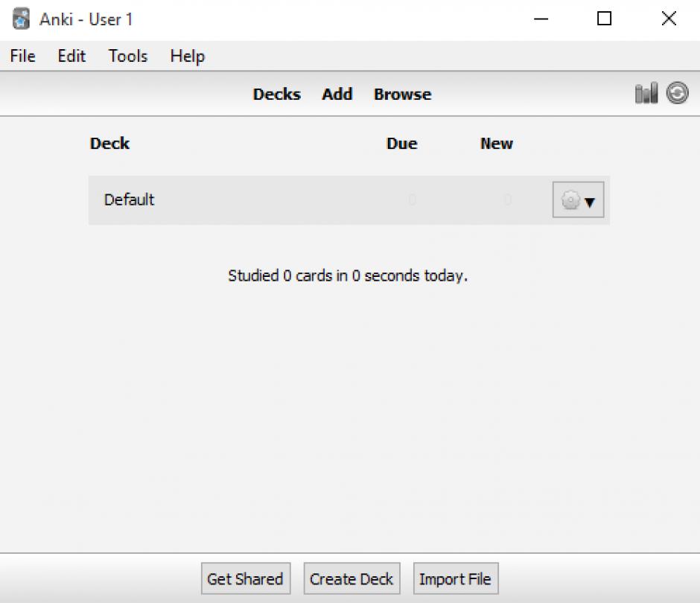Screen dimensions: 700x603
Task: Click the sync circular arrows icon
Action: click(x=677, y=93)
